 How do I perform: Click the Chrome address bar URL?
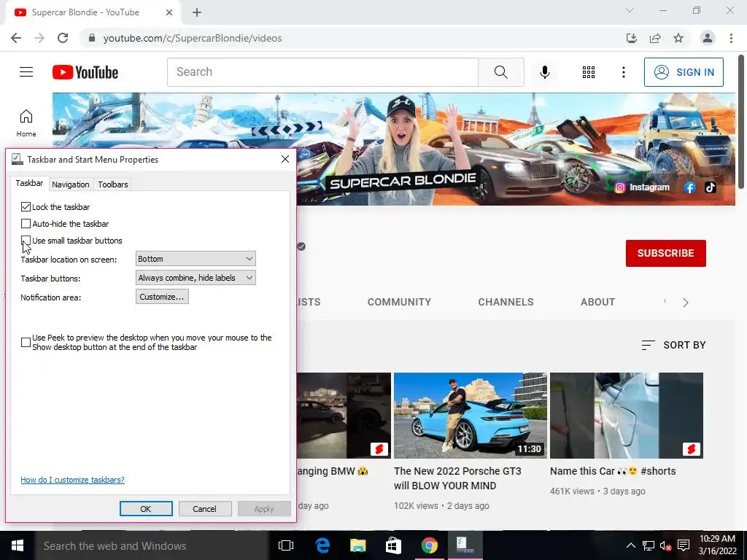[x=193, y=38]
